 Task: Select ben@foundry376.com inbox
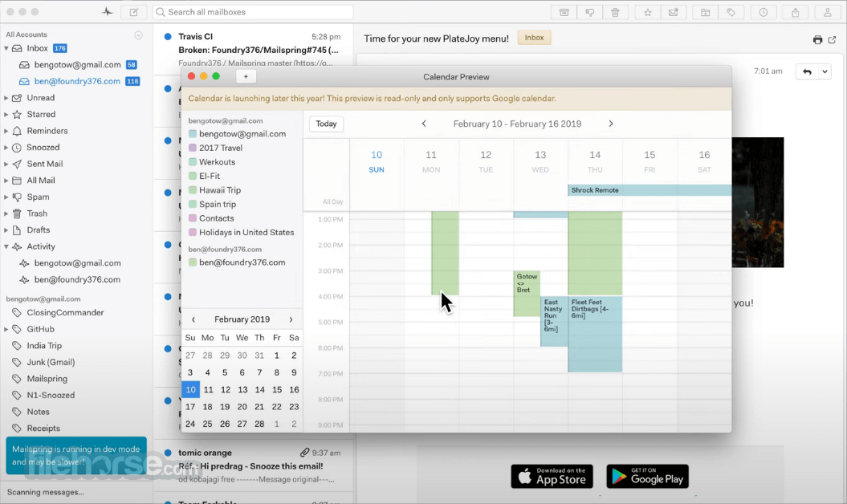(x=77, y=81)
